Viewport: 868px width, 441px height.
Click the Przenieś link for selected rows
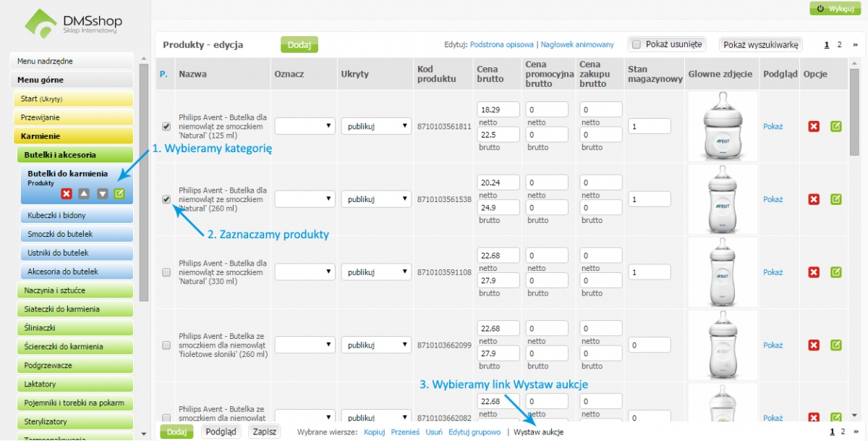[x=405, y=432]
